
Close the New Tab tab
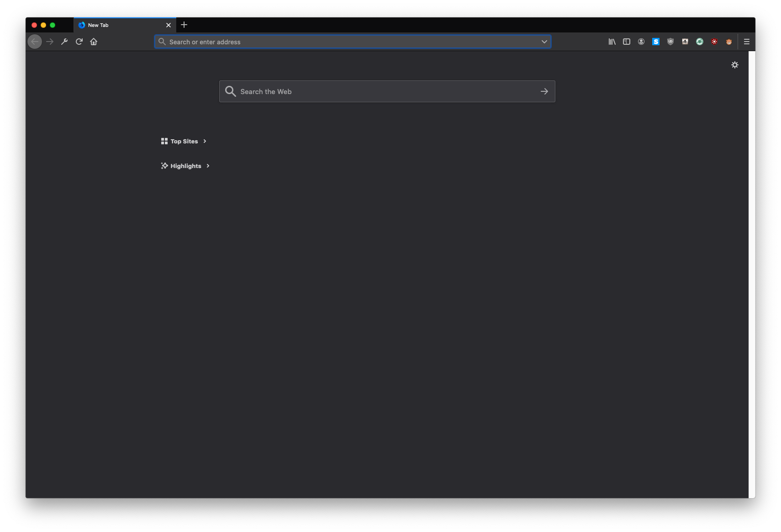coord(169,25)
